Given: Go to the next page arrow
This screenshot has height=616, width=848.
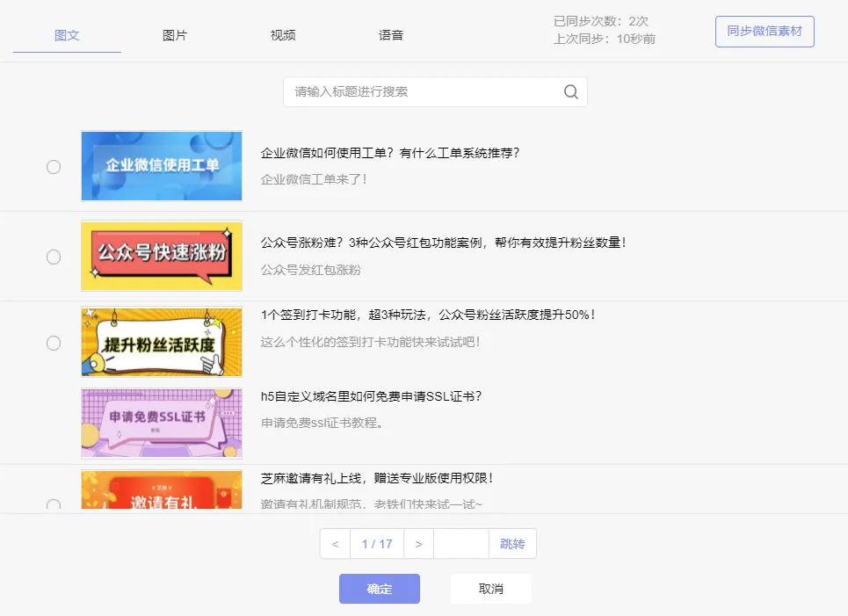Looking at the screenshot, I should tap(418, 544).
